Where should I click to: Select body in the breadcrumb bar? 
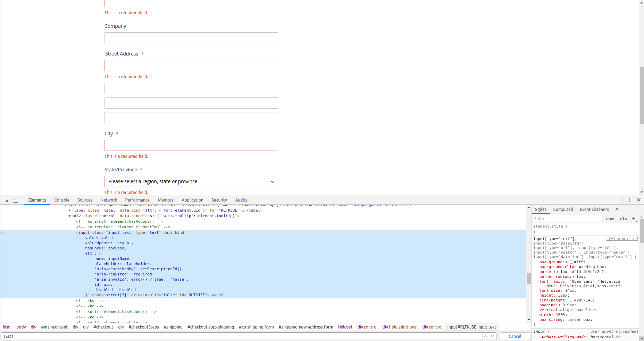pos(21,327)
